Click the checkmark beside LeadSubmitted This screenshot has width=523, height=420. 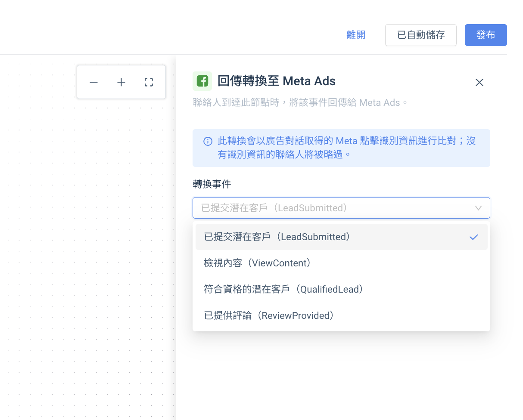474,237
